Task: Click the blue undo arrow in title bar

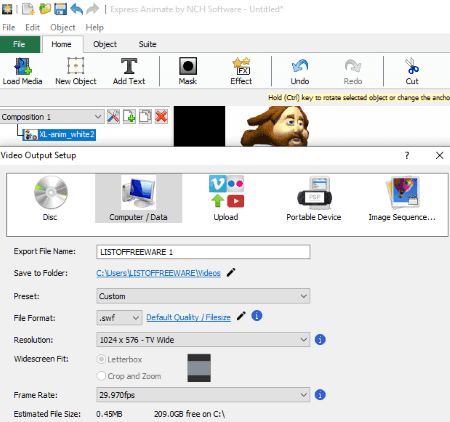Action: point(77,9)
